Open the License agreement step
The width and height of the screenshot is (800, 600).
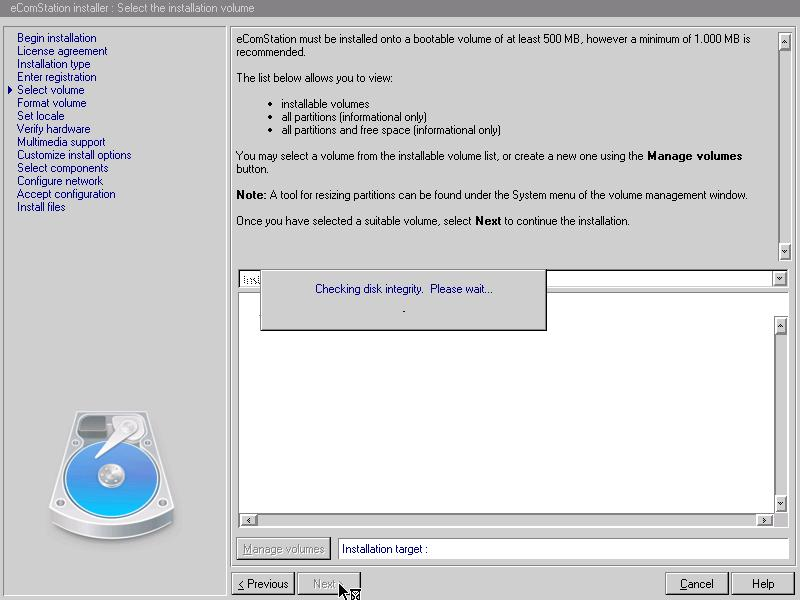click(62, 51)
